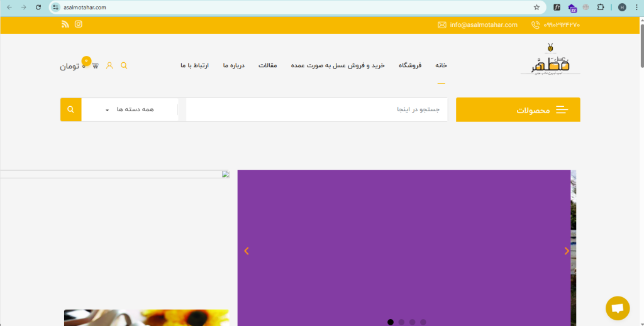
Task: Click the RSS feed icon
Action: pos(65,24)
